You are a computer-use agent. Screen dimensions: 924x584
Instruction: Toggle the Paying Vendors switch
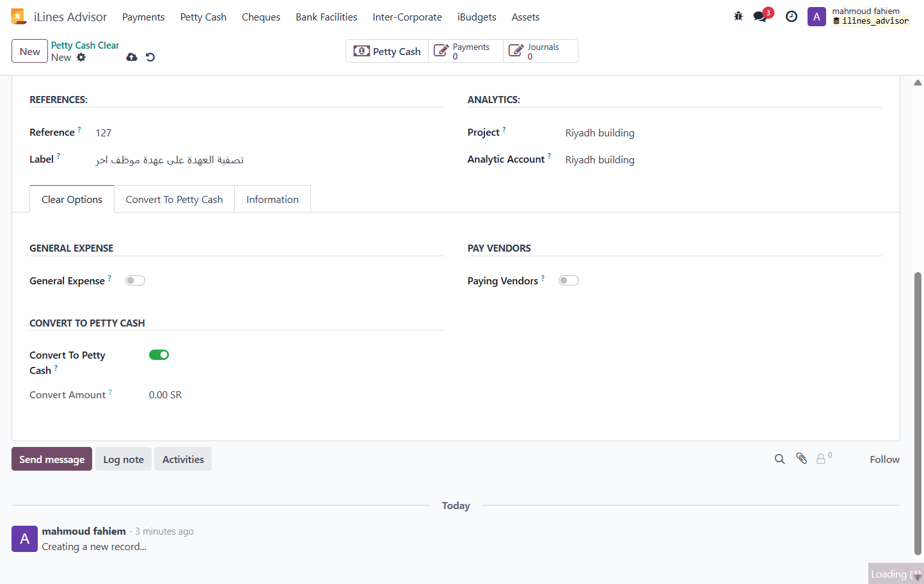click(x=568, y=280)
